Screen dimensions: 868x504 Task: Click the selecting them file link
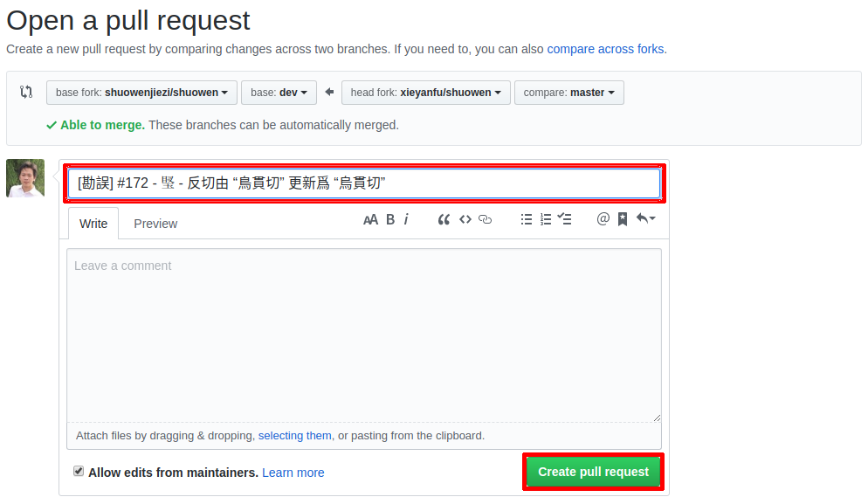(294, 436)
